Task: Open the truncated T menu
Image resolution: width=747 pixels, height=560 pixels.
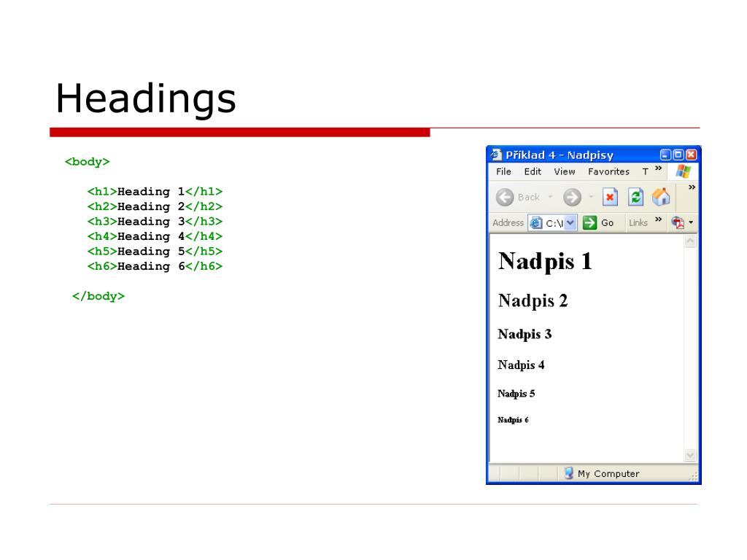Action: click(645, 171)
